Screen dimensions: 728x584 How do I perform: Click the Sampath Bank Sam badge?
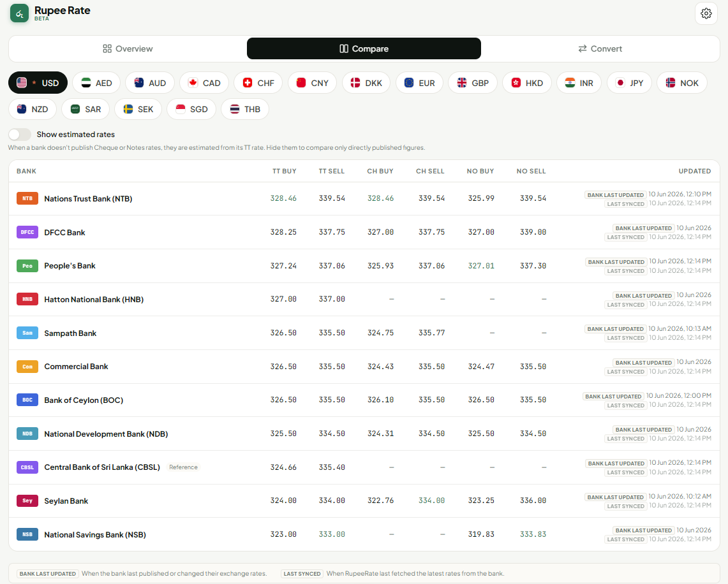(x=27, y=333)
